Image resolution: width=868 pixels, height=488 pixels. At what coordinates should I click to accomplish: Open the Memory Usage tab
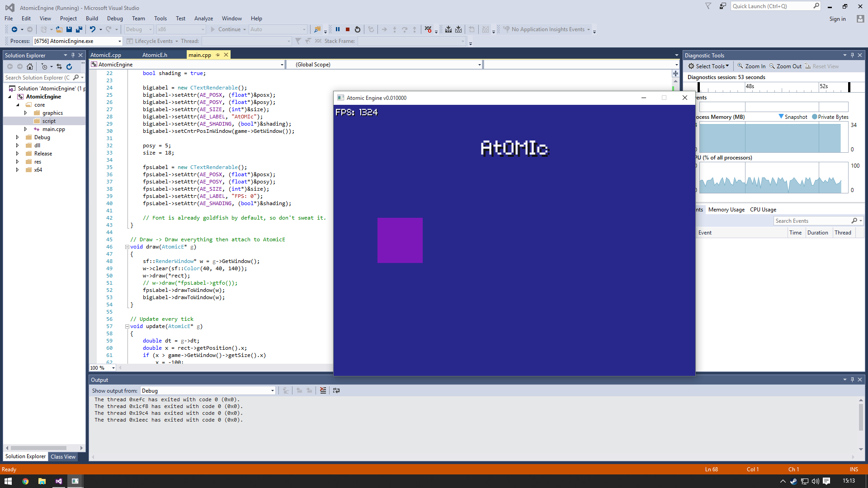click(726, 210)
